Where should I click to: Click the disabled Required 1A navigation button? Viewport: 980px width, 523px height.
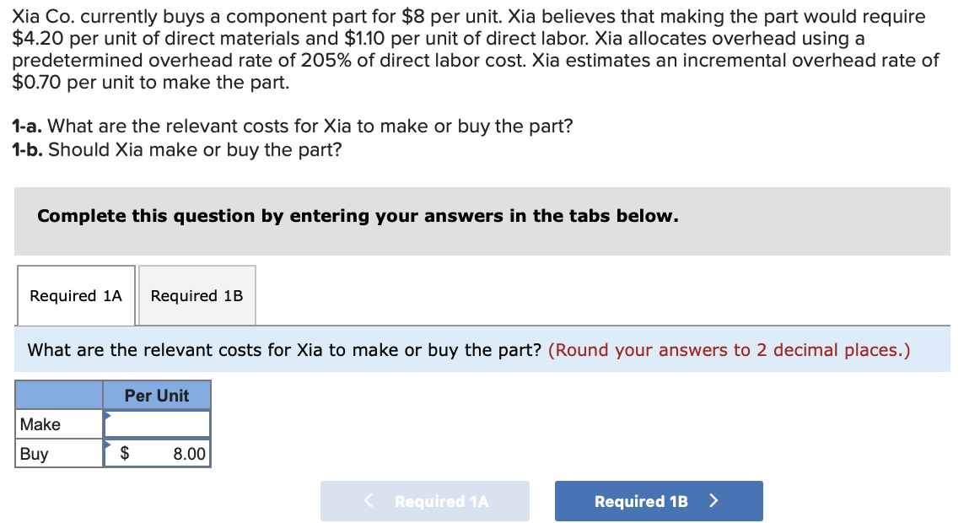click(424, 500)
